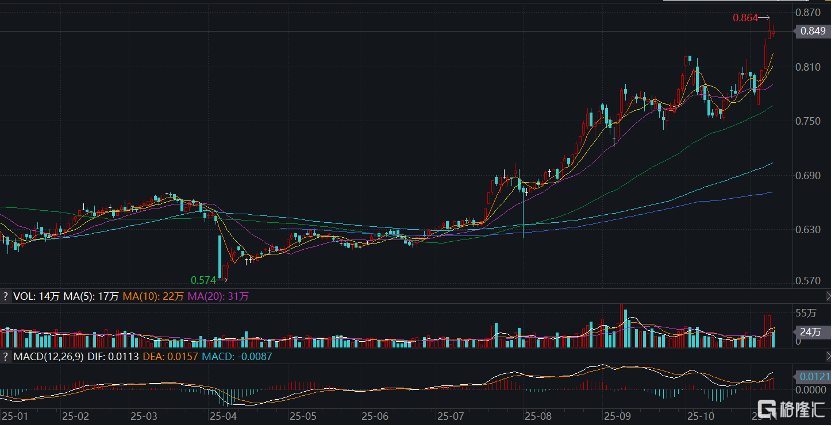Click the current price tag 0.849
Image resolution: width=832 pixels, height=426 pixels.
tap(811, 32)
